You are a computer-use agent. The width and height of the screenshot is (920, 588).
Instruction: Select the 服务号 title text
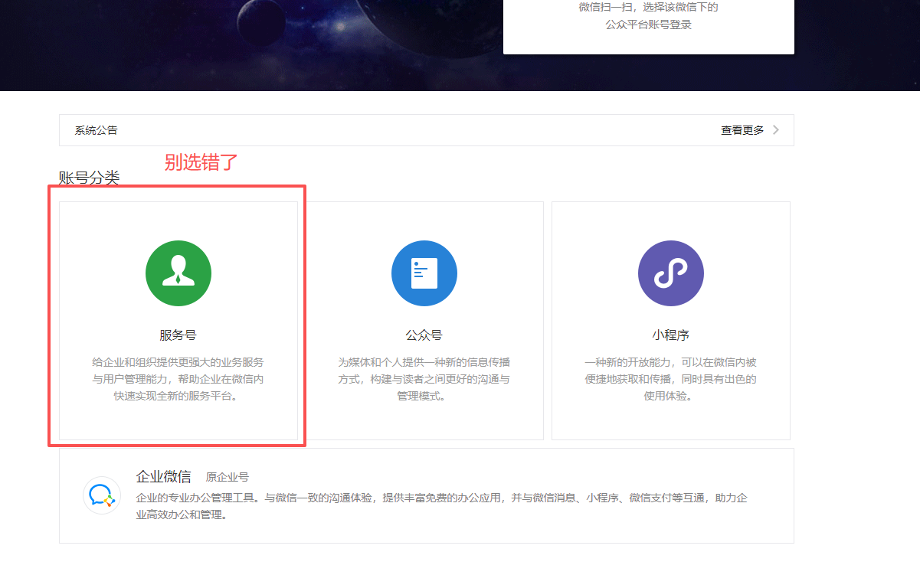(x=178, y=335)
